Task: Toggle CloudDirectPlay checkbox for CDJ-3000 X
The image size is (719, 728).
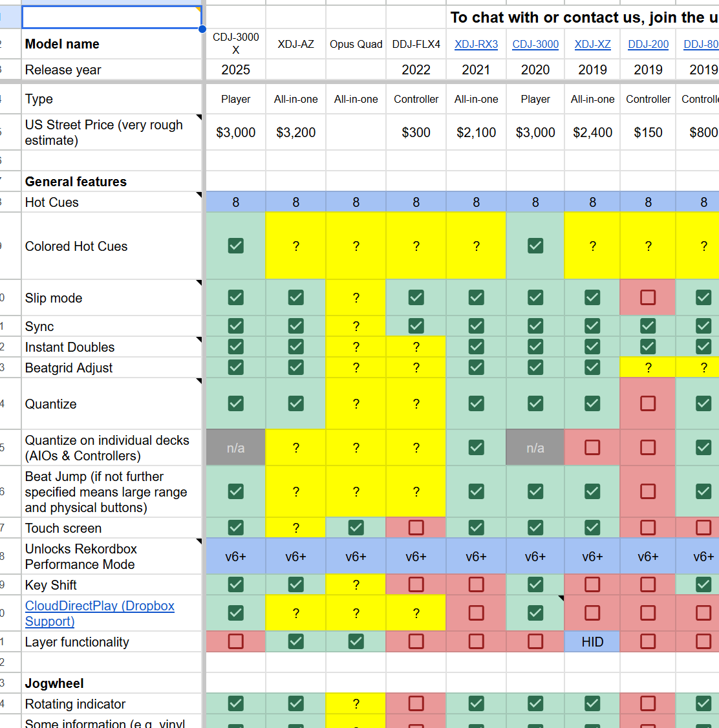Action: click(x=236, y=613)
